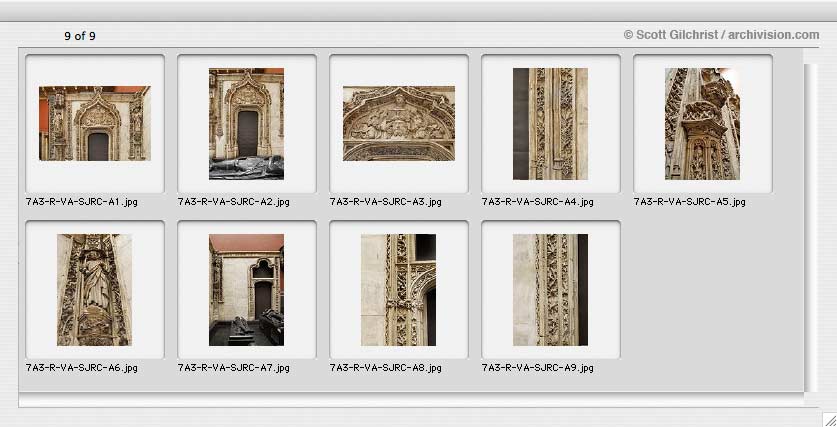Open thumbnail 7A3-R-VA-SJRC-A7.jpg
The image size is (837, 427).
click(x=247, y=290)
